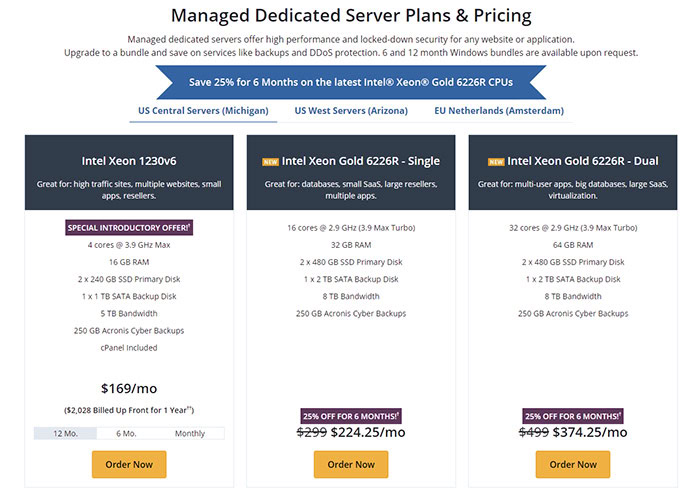This screenshot has width=700, height=496.
Task: Click the $169/mo price
Action: pyautogui.click(x=129, y=388)
